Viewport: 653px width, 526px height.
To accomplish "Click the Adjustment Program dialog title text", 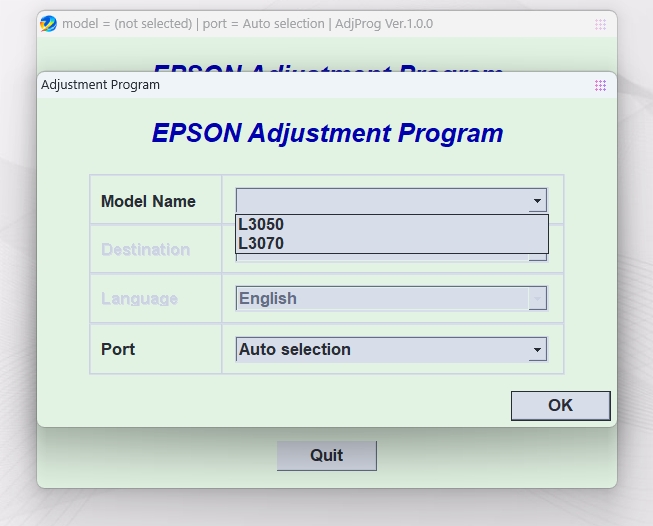I will (100, 85).
